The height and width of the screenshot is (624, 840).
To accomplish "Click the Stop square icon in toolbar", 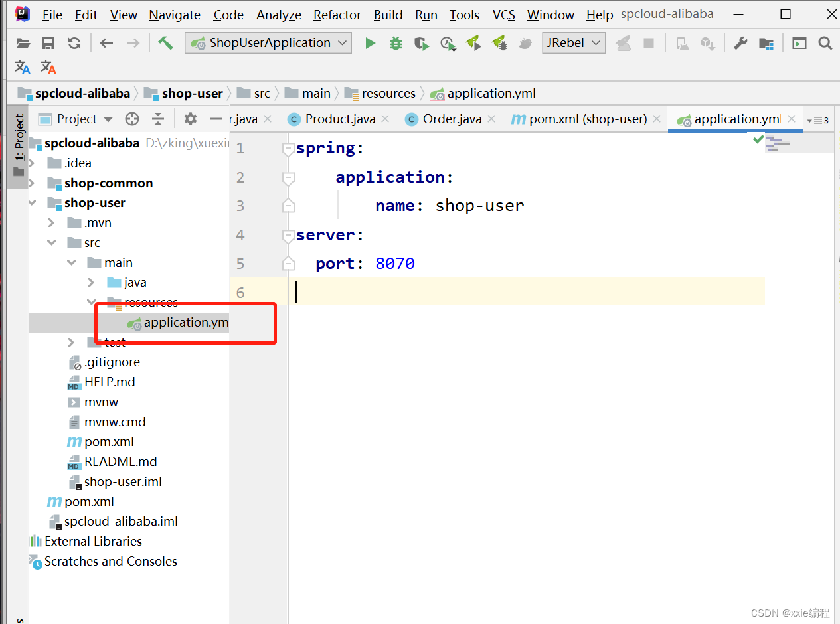I will (649, 43).
